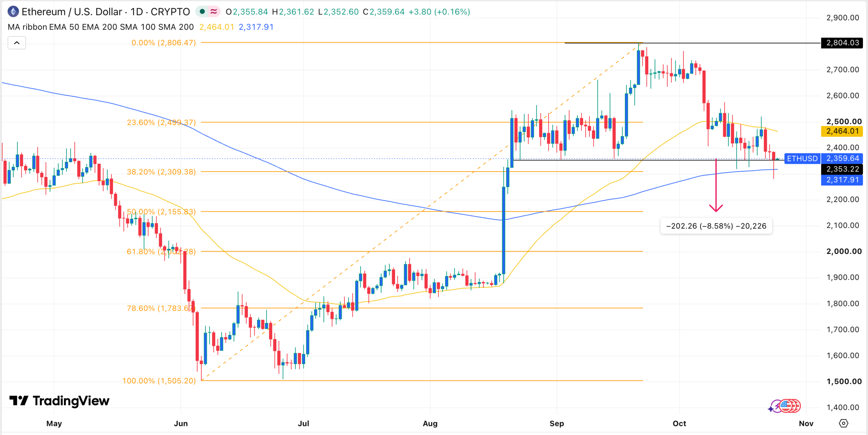This screenshot has width=868, height=435.
Task: Click the ETHUSD symbol tag
Action: click(x=802, y=159)
